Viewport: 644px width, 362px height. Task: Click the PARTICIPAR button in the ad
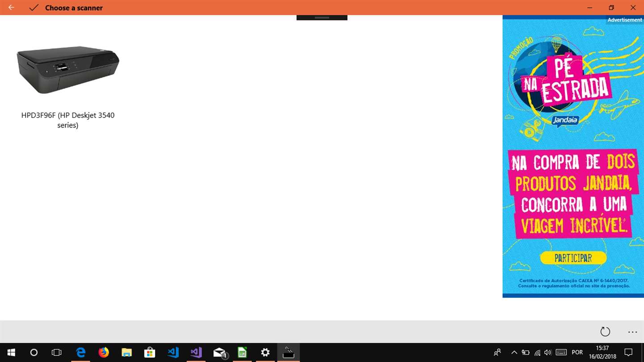[x=573, y=258]
